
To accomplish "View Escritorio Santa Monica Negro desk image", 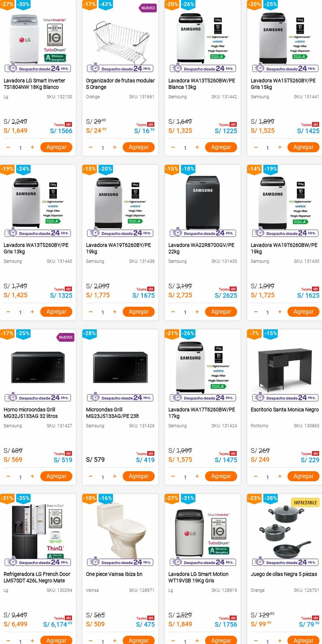I will coord(285,367).
